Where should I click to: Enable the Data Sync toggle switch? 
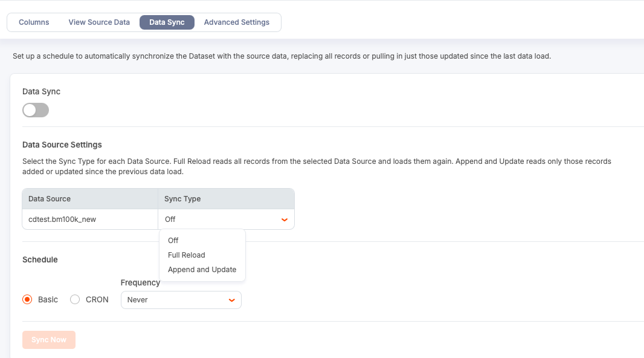[x=36, y=109]
